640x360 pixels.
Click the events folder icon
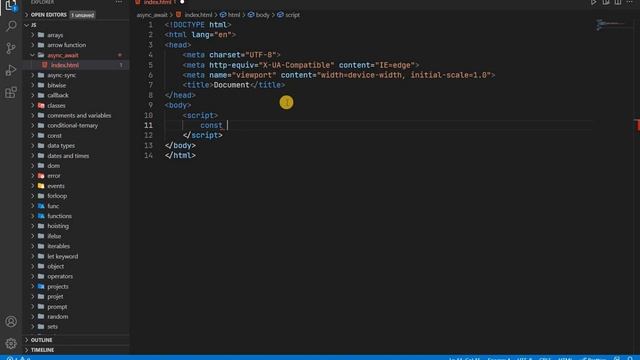(41, 186)
